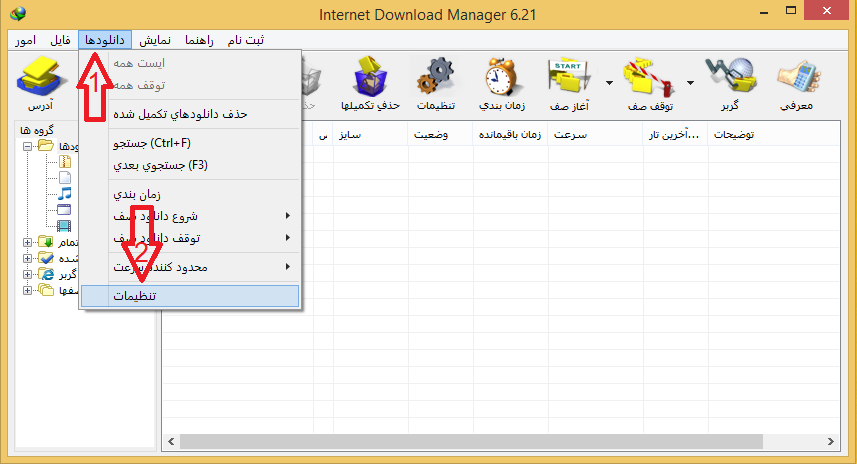Sort by the آخرين تار column header
The width and height of the screenshot is (857, 464).
(676, 134)
